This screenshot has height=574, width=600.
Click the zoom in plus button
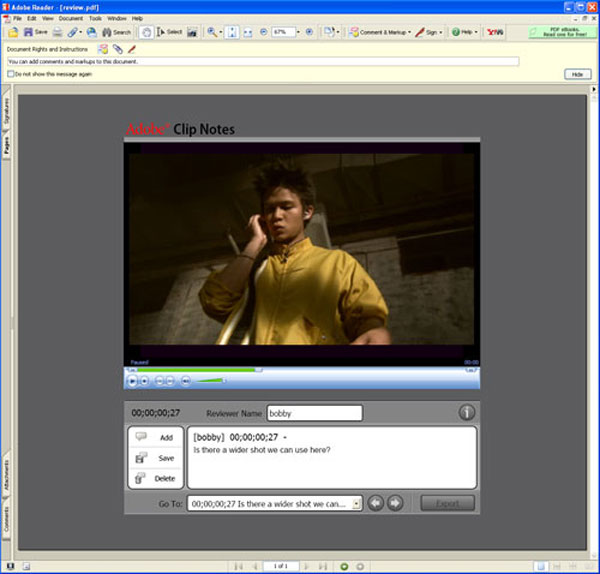point(309,32)
